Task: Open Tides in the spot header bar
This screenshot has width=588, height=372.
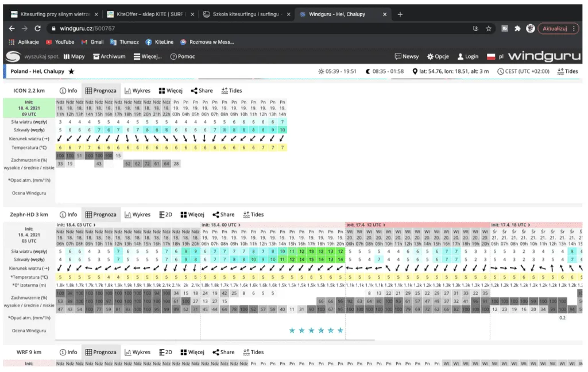Action: coord(567,71)
